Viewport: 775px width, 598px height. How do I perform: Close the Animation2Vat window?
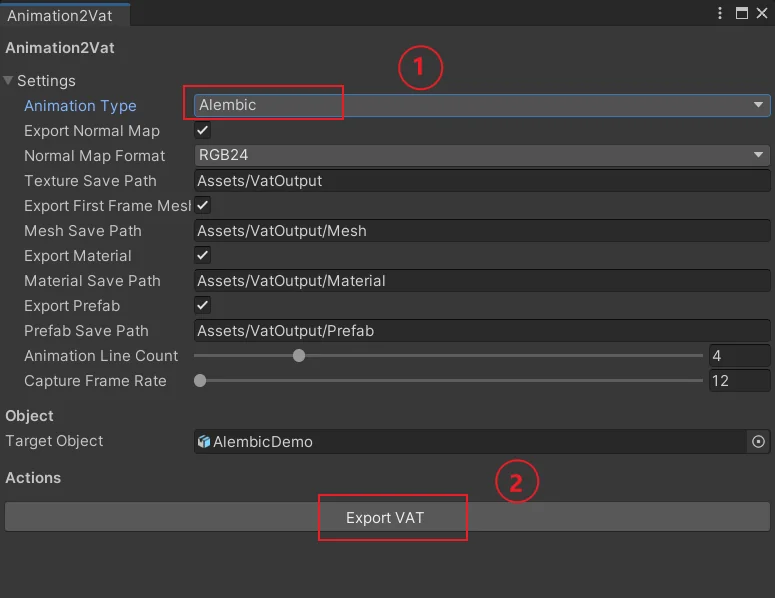click(x=762, y=13)
